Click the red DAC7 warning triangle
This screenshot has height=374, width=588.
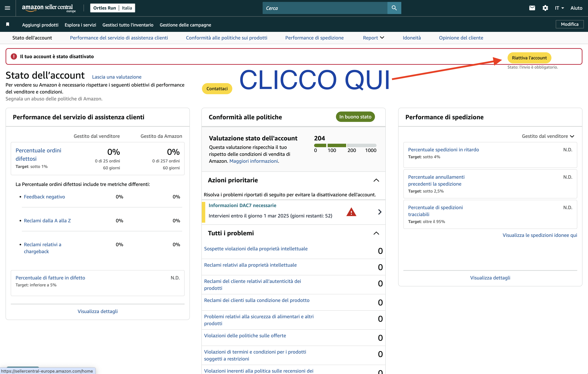click(351, 212)
